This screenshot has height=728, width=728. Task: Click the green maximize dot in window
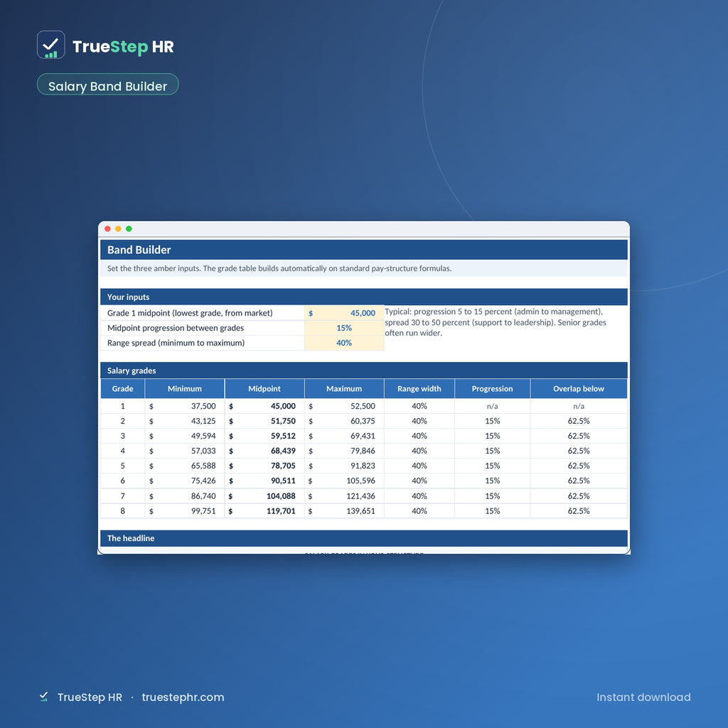coord(129,228)
